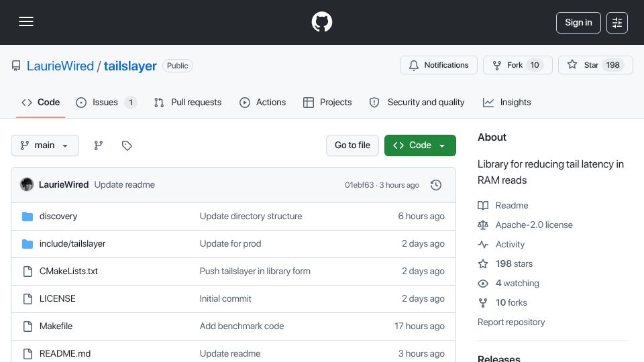Open commit Initial commit
Viewport: 644px width, 362px height.
click(x=225, y=299)
